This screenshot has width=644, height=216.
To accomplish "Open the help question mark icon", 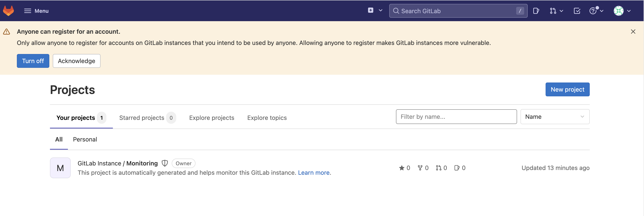I will pos(593,11).
